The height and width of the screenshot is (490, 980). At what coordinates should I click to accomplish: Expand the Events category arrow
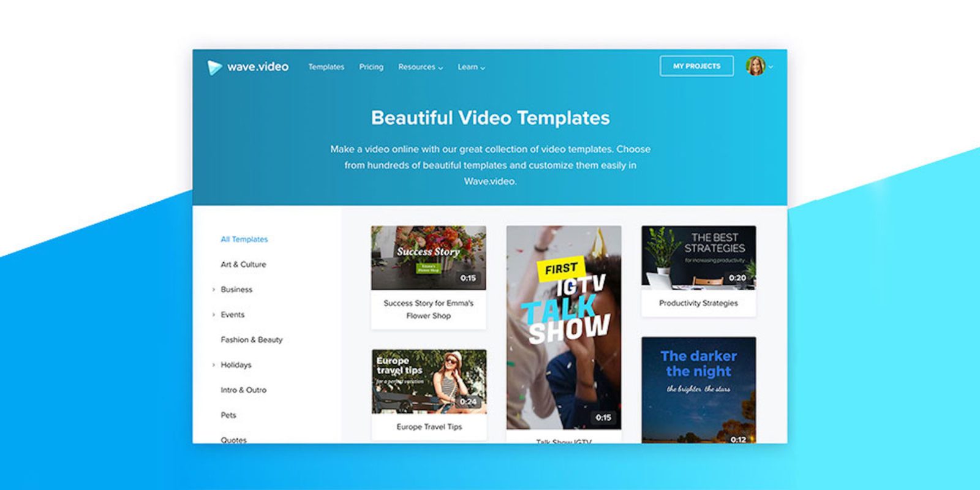coord(213,315)
